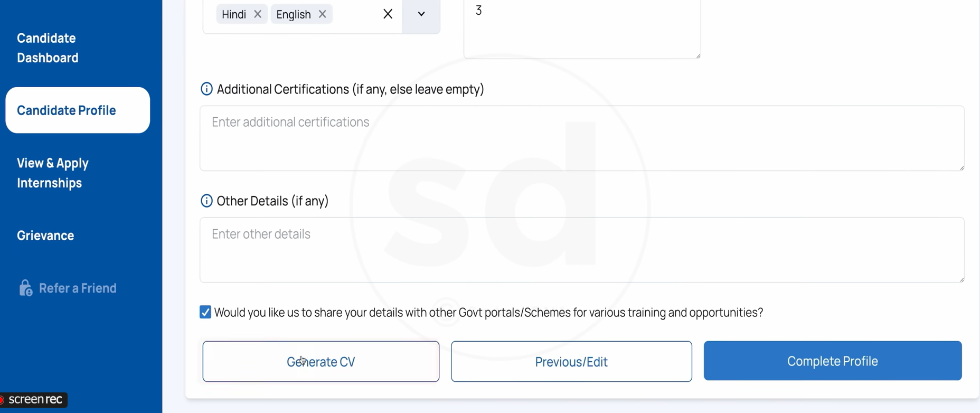Open Candidate Dashboard from sidebar
This screenshot has width=980, height=413.
pos(48,48)
